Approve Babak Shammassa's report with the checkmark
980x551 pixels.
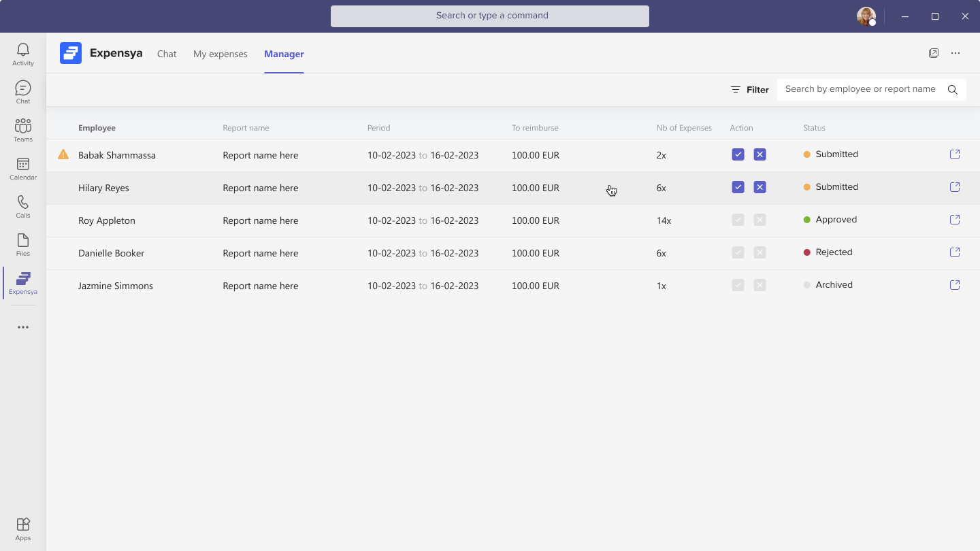coord(738,154)
